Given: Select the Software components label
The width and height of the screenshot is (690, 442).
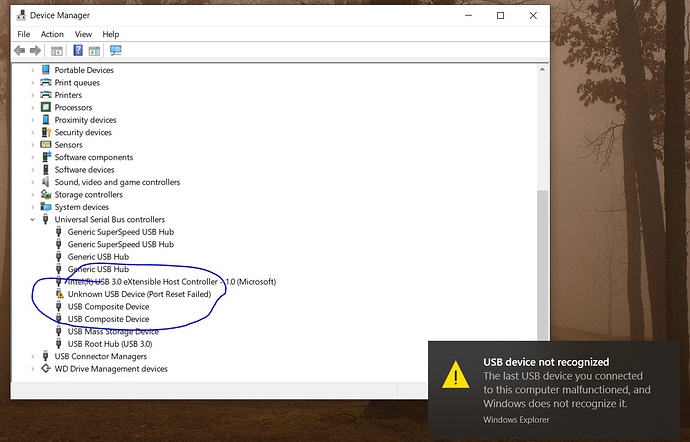Looking at the screenshot, I should pos(94,157).
